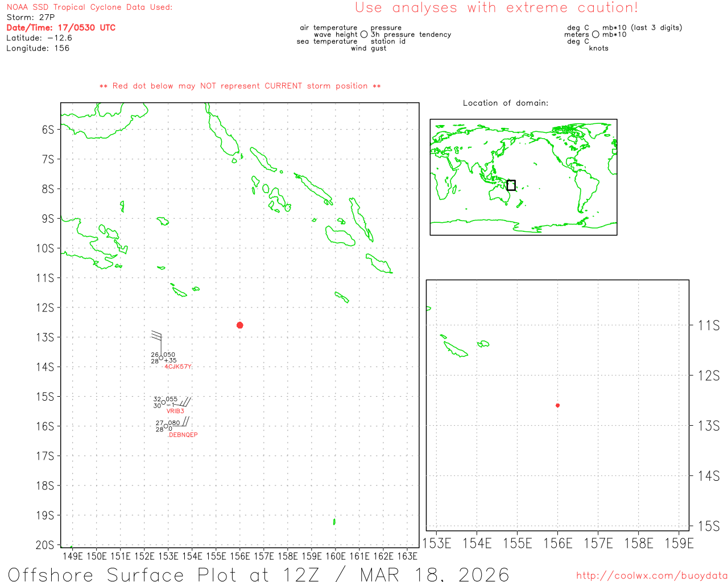Click the legend circle beside wave height
The image size is (728, 582).
coord(364,35)
